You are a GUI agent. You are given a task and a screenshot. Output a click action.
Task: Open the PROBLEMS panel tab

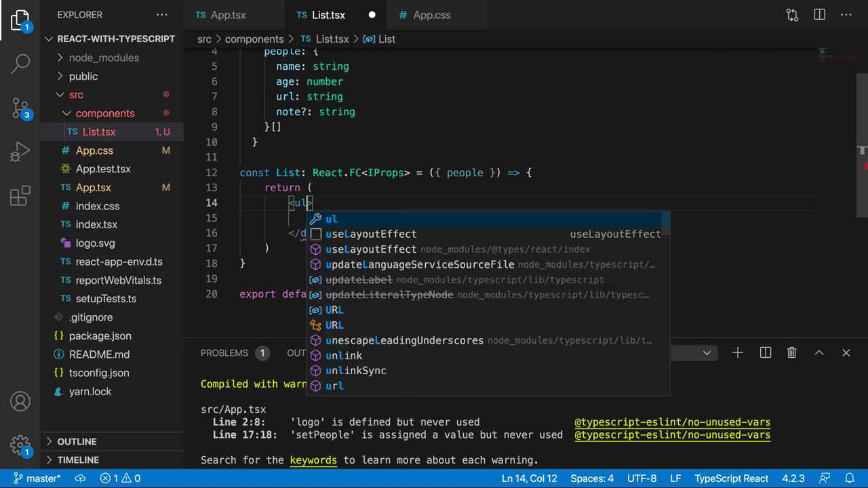tap(234, 352)
